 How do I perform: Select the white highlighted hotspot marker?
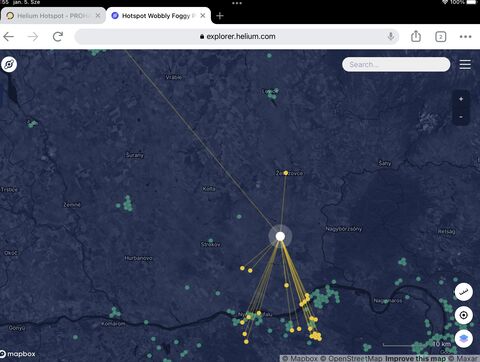point(280,236)
